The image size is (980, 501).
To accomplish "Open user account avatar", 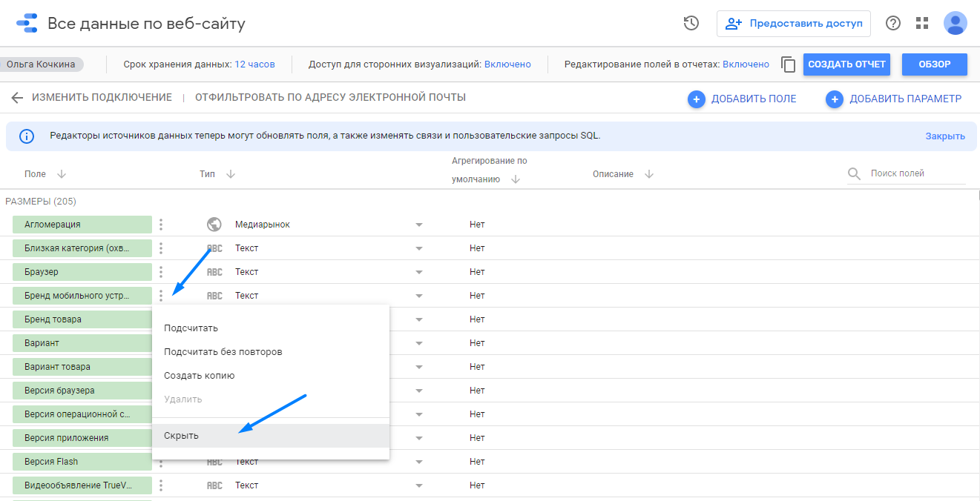I will 955,23.
